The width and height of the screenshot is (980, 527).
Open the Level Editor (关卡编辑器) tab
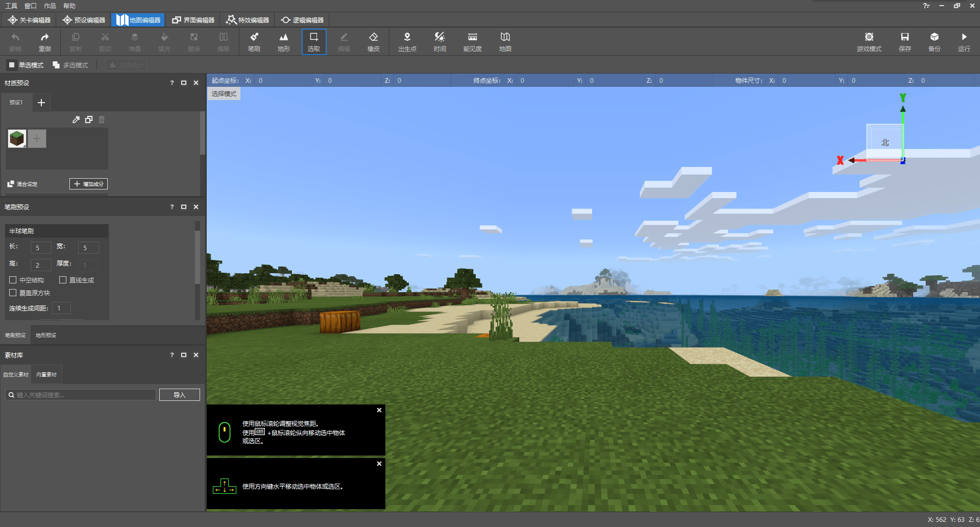click(30, 20)
